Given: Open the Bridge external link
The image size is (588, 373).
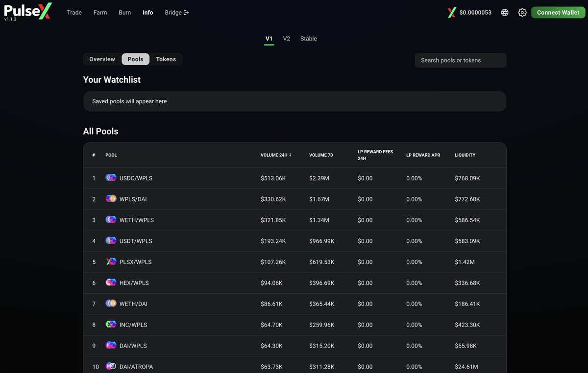Looking at the screenshot, I should point(177,13).
